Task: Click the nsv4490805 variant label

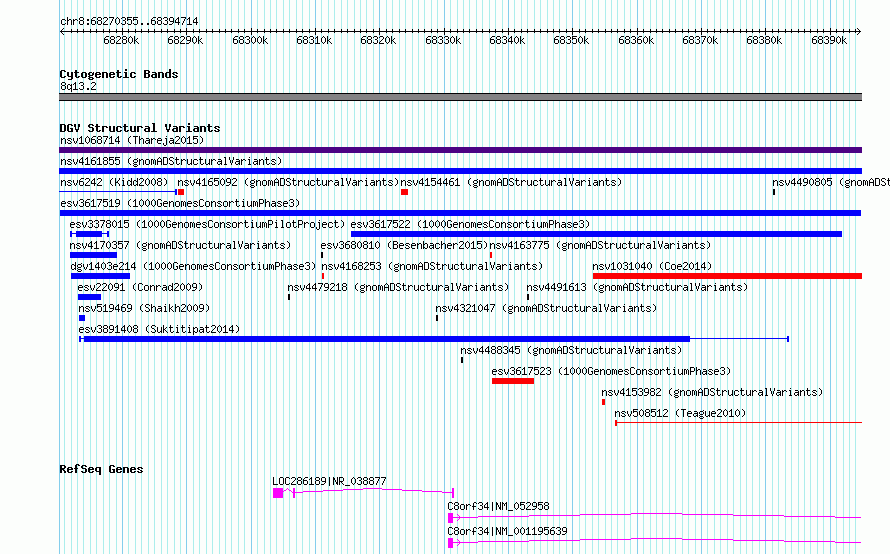Action: (830, 182)
